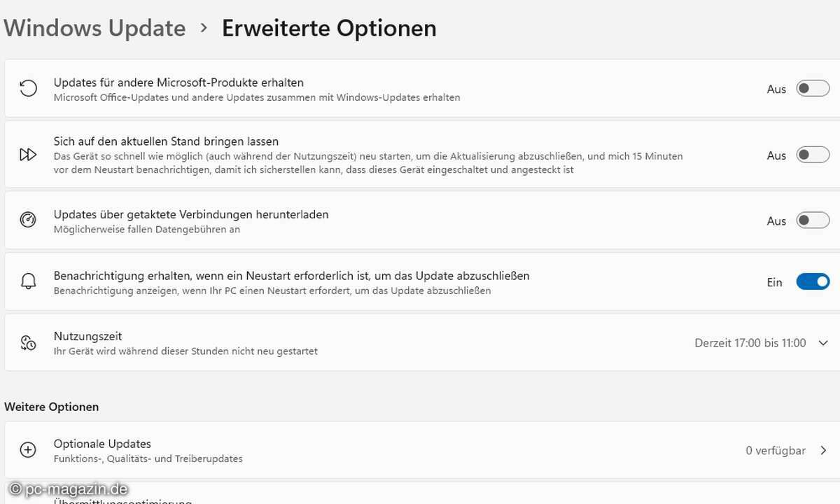
Task: Open Optionale Updates via right chevron
Action: (823, 451)
